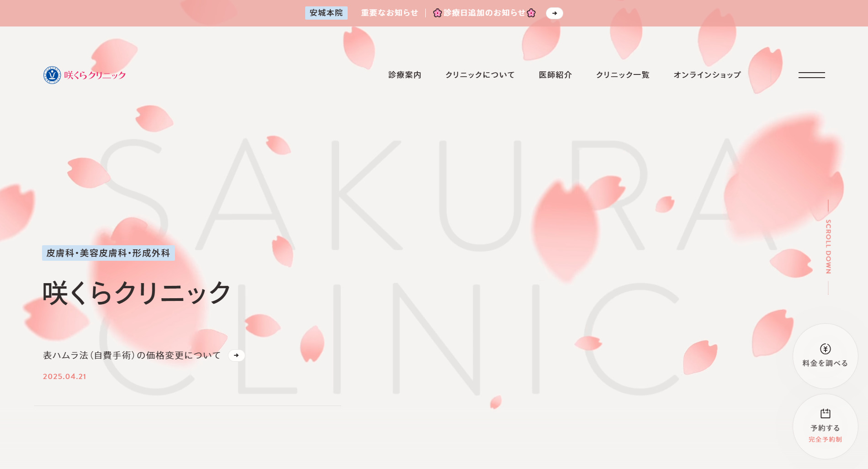Click the arrow button in top announcement bar

tap(554, 13)
